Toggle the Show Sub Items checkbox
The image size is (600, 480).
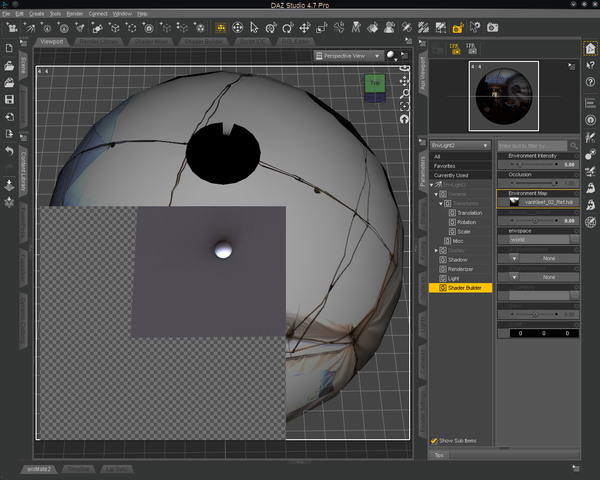point(434,440)
